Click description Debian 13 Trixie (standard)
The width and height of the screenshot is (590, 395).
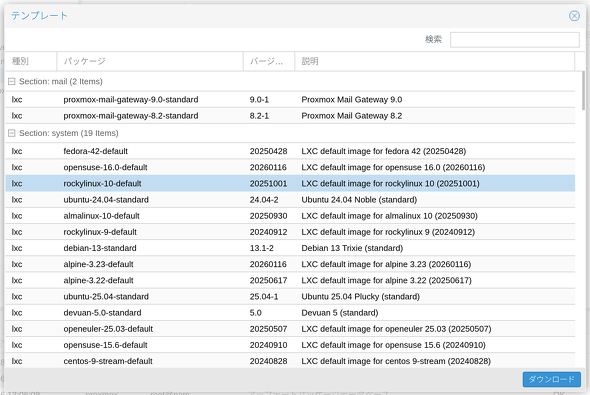tap(352, 248)
